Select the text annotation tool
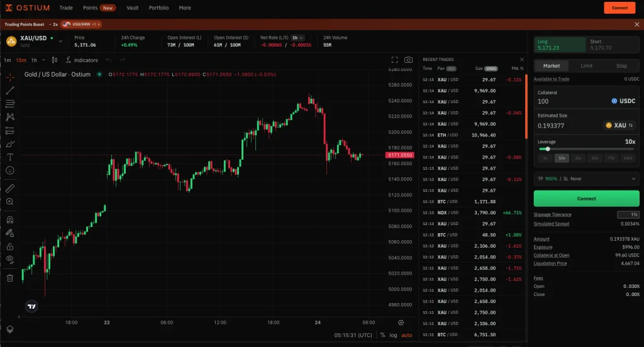This screenshot has width=644, height=347. [x=10, y=157]
